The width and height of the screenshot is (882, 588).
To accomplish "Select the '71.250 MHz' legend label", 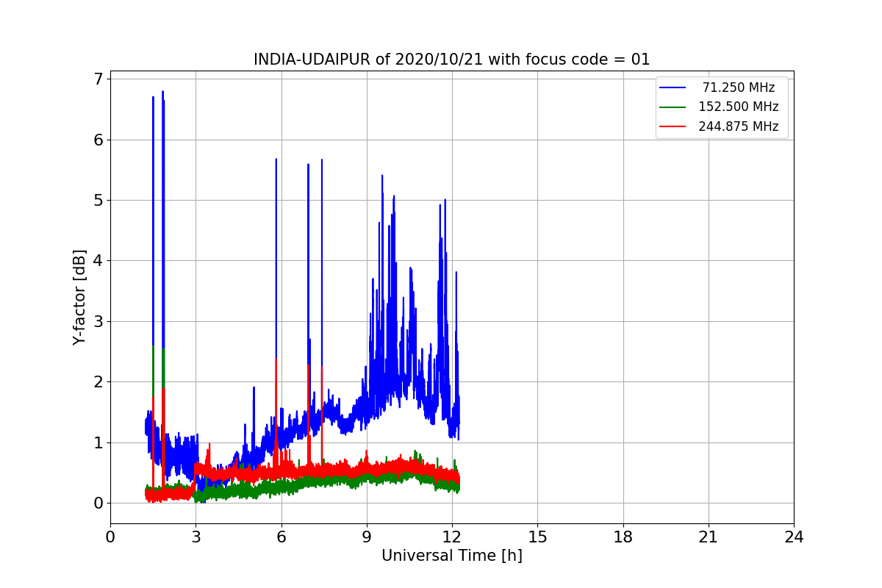I will [739, 87].
